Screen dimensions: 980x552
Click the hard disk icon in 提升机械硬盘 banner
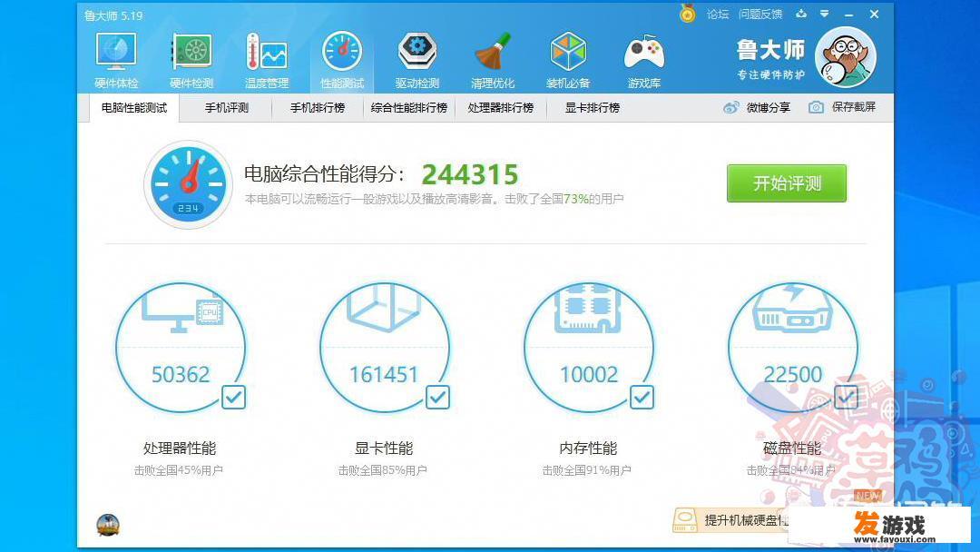point(685,520)
